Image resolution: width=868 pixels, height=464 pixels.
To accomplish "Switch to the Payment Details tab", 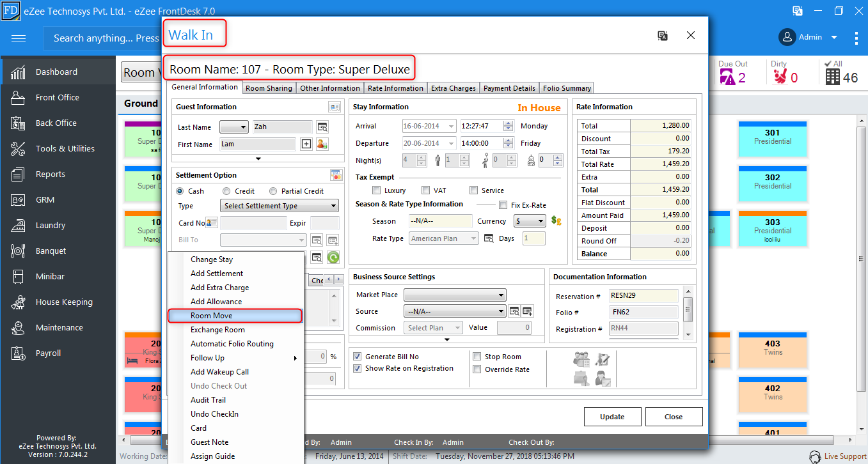I will tap(509, 88).
